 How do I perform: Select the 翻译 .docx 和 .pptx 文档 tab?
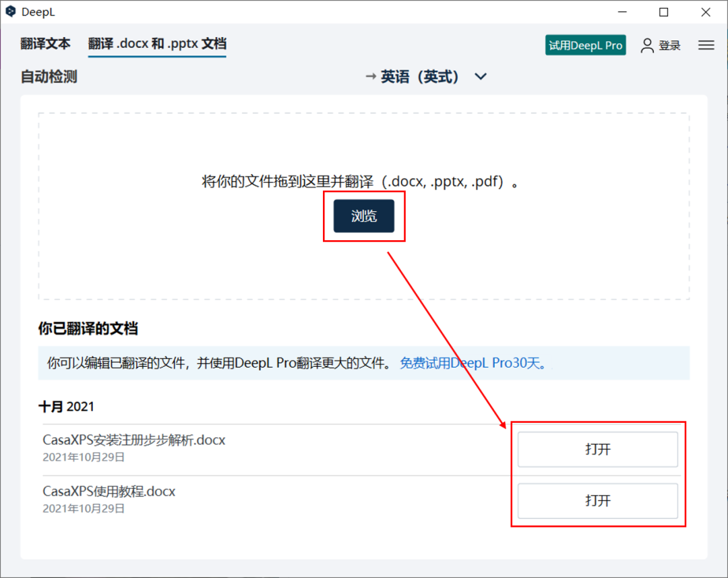click(x=157, y=44)
